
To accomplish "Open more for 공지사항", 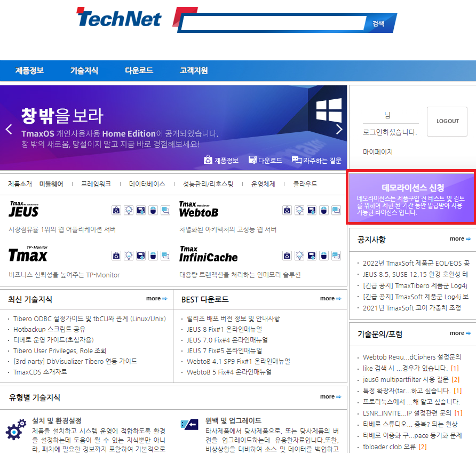I will click(460, 239).
